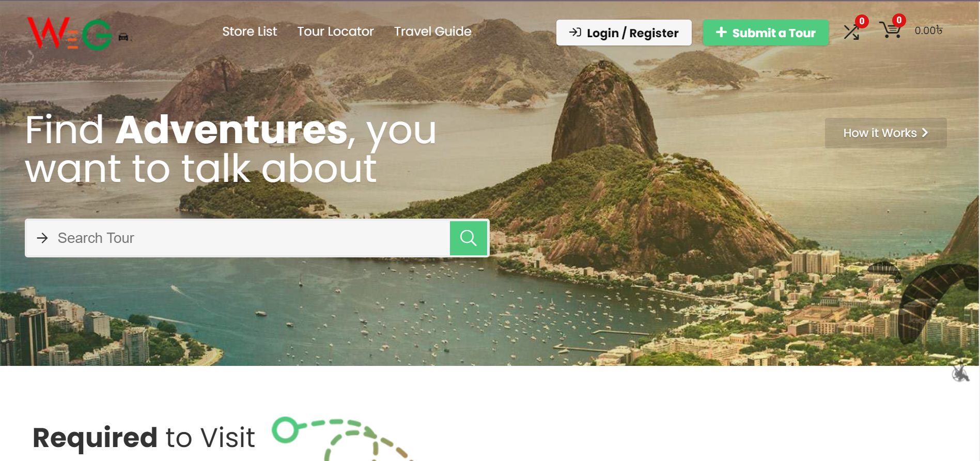Open the Store List menu
980x461 pixels.
tap(250, 32)
